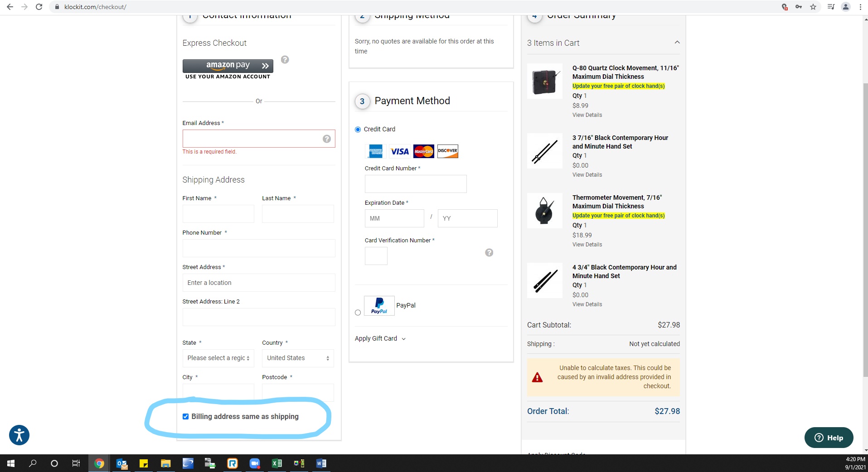Screen dimensions: 868x472
Task: View Details for Thermometer Movement
Action: coord(587,245)
